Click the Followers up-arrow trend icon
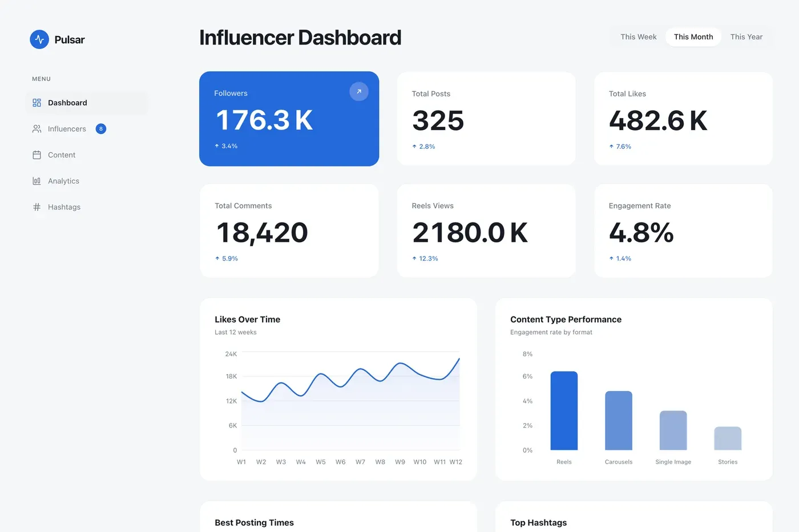799x532 pixels. (217, 146)
